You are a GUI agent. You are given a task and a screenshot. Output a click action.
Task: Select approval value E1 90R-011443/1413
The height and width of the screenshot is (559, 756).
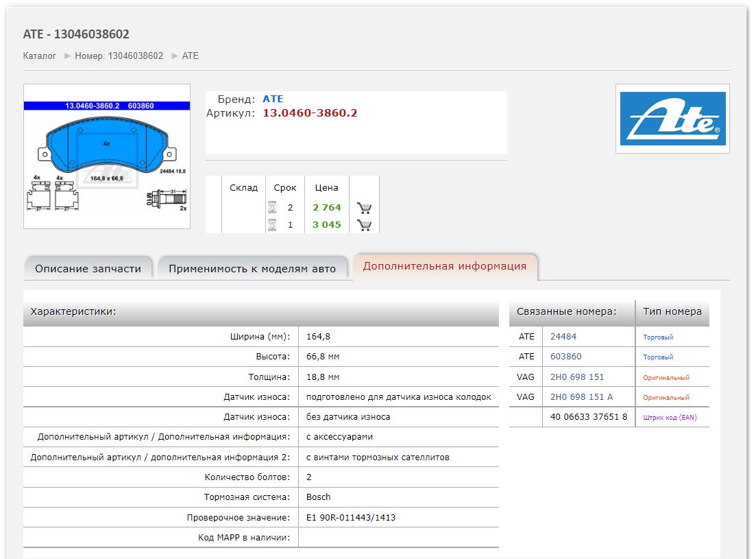pos(351,518)
